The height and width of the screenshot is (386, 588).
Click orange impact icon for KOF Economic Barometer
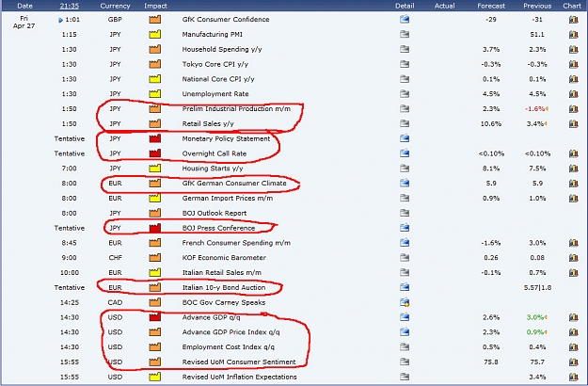(155, 258)
